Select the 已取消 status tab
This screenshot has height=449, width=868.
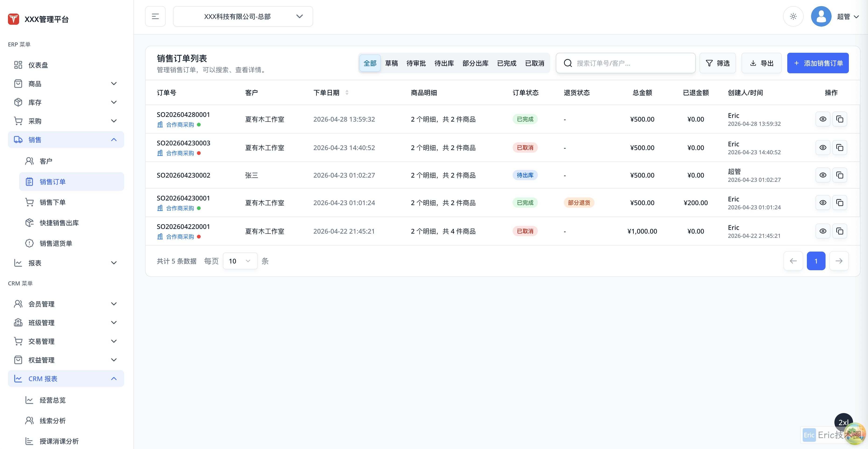pyautogui.click(x=535, y=63)
